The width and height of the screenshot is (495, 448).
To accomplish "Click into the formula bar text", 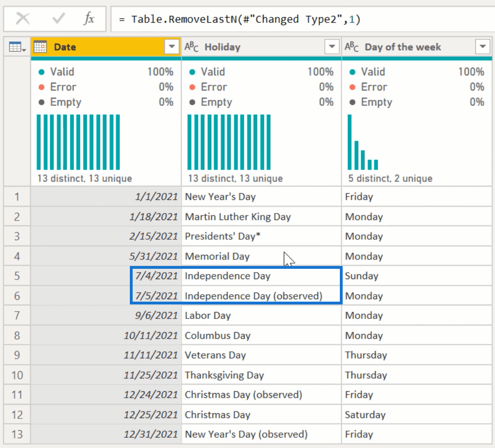I will tap(240, 19).
